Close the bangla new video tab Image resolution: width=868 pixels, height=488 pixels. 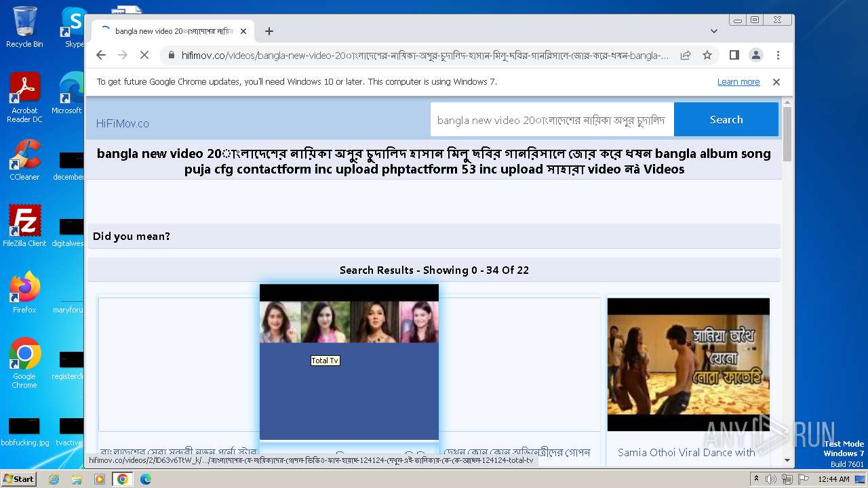point(243,31)
